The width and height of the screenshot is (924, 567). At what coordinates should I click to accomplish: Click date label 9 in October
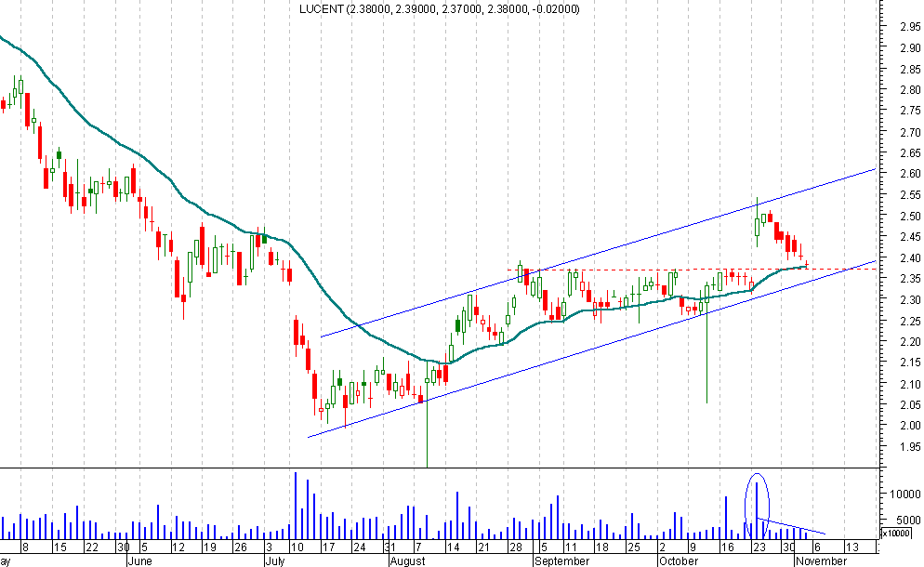pyautogui.click(x=693, y=547)
